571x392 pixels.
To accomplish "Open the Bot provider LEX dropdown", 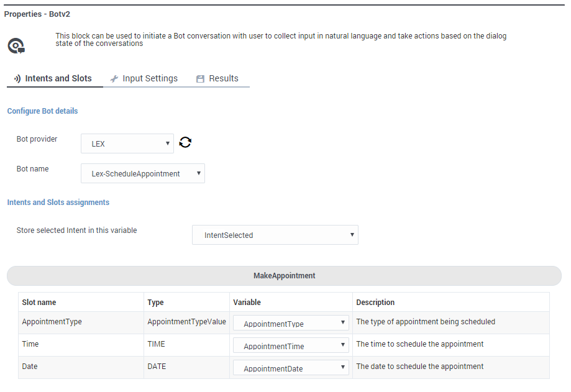I will (127, 144).
